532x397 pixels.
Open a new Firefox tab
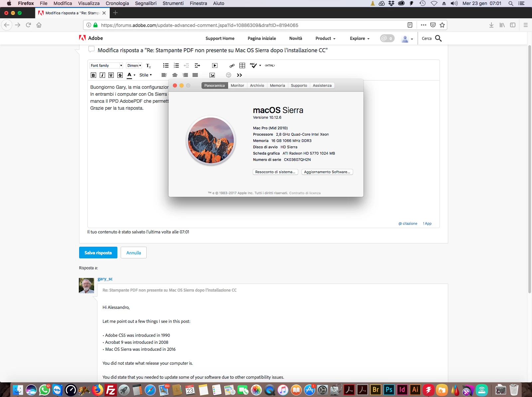(115, 13)
